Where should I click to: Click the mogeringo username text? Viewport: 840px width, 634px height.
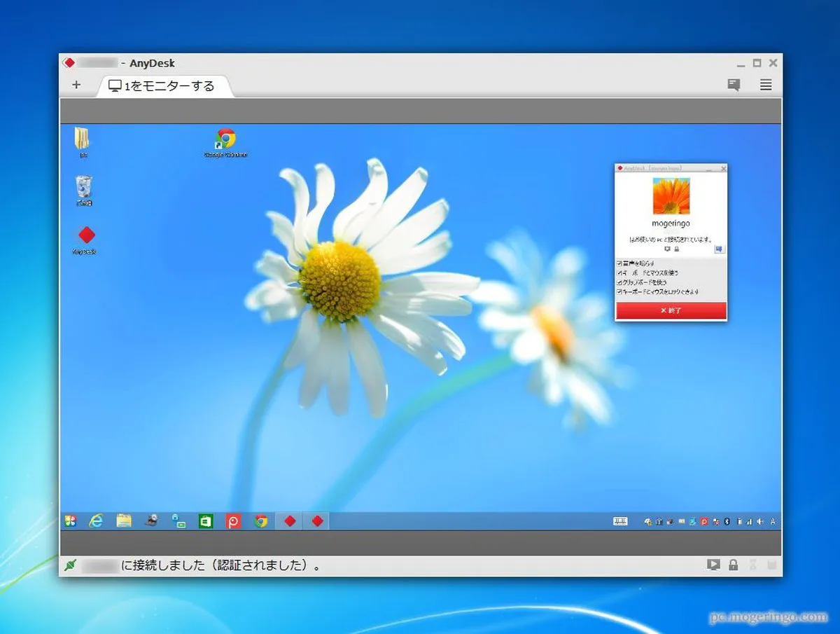click(671, 224)
